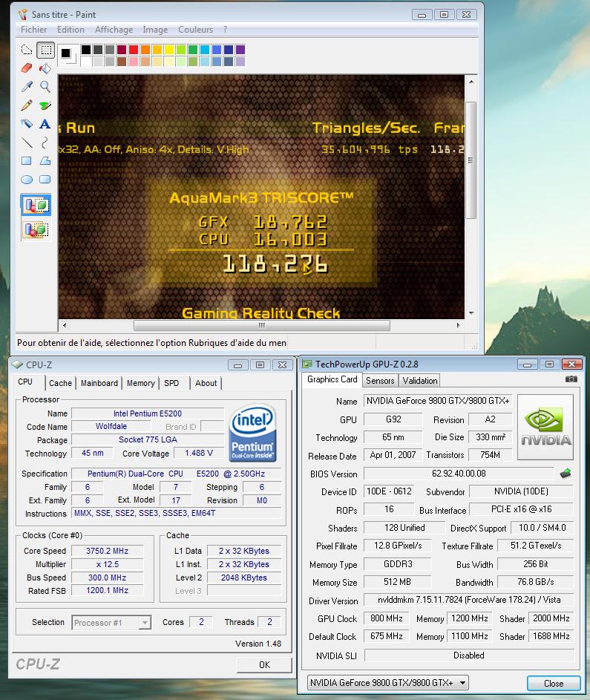This screenshot has width=590, height=700.
Task: Click the Intel Pentium logo in CPU-Z
Action: pyautogui.click(x=252, y=433)
